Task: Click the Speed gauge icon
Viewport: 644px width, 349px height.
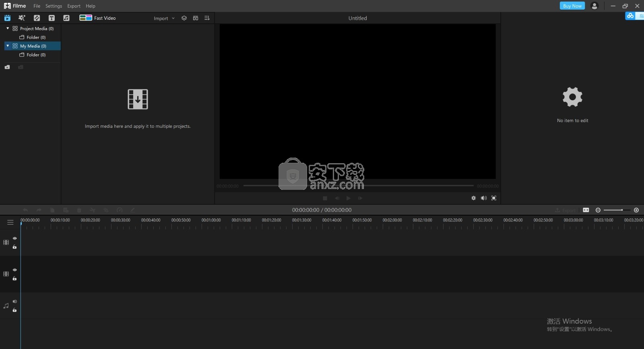Action: pyautogui.click(x=120, y=210)
